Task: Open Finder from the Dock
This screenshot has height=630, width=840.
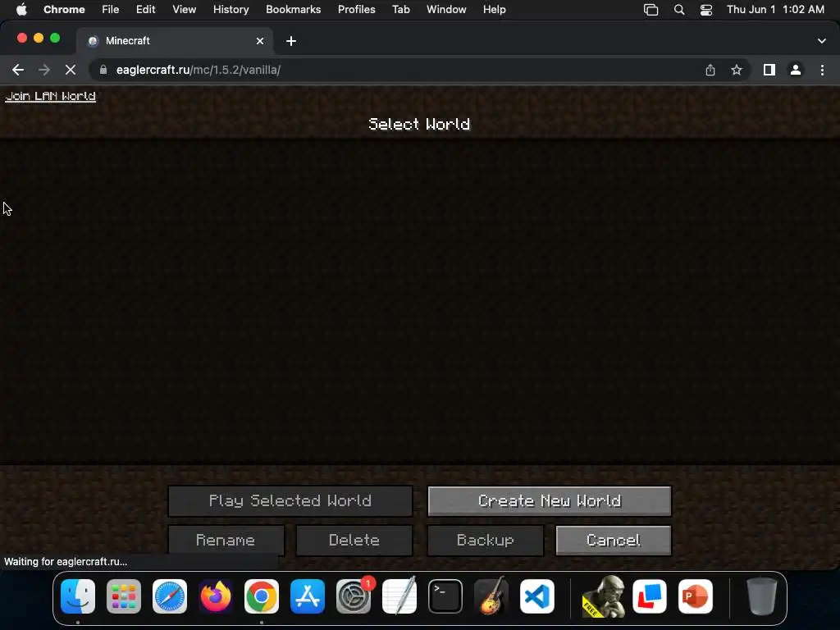Action: pyautogui.click(x=78, y=596)
